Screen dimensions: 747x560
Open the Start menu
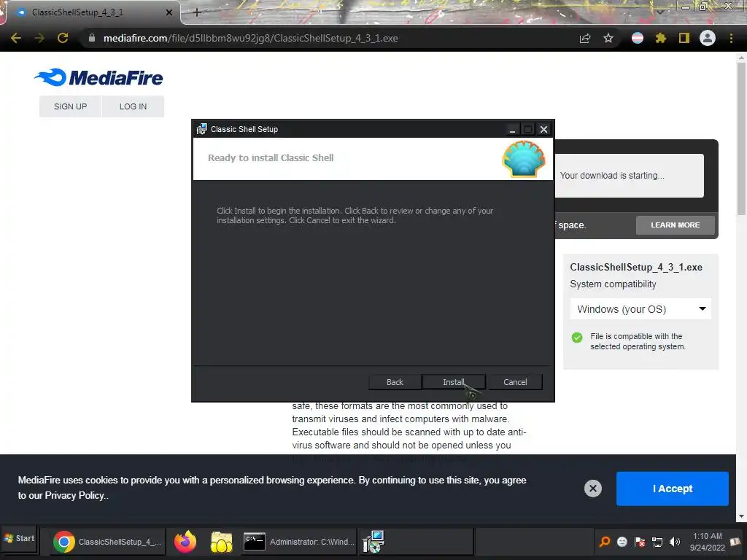[19, 539]
